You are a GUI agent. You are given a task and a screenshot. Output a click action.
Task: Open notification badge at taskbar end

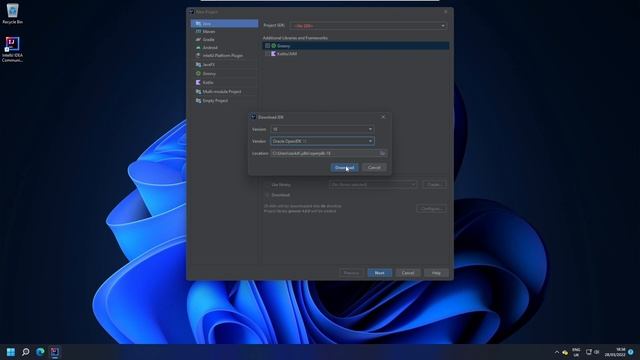tap(631, 352)
